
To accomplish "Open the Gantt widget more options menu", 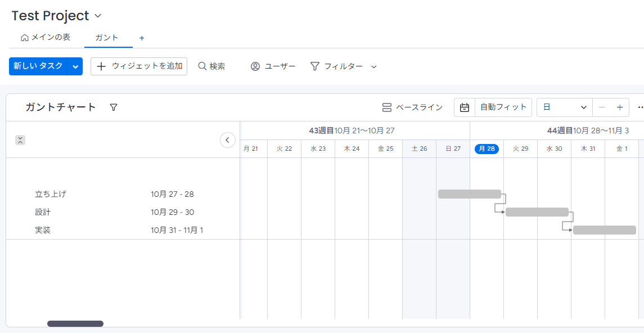I will (640, 107).
